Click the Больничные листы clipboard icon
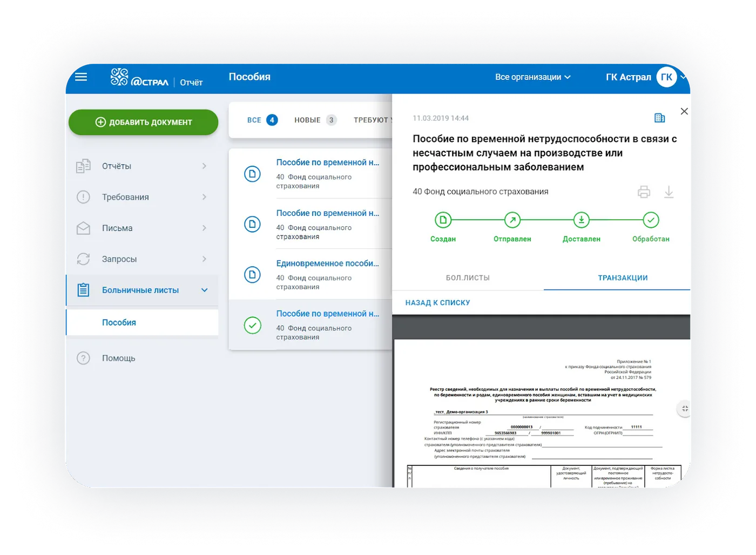Viewport: 756px width, 555px height. coord(83,290)
